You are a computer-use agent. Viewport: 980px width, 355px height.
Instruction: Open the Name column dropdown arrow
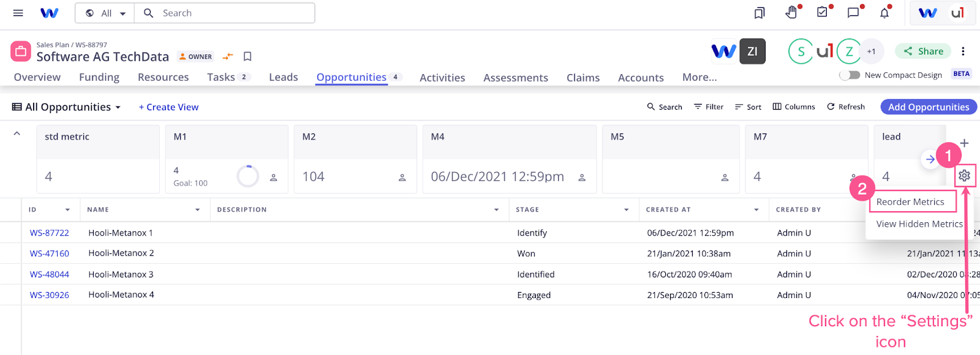(197, 209)
